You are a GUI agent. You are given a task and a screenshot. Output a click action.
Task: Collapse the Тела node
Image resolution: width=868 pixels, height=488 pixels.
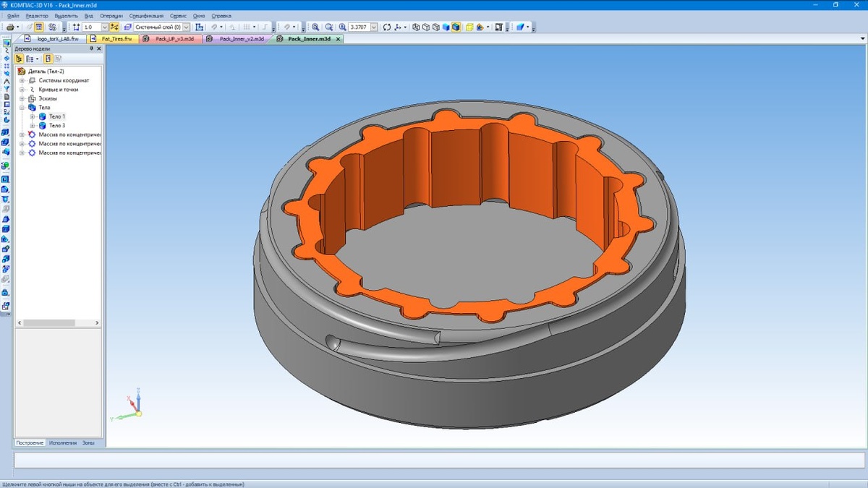pyautogui.click(x=22, y=107)
